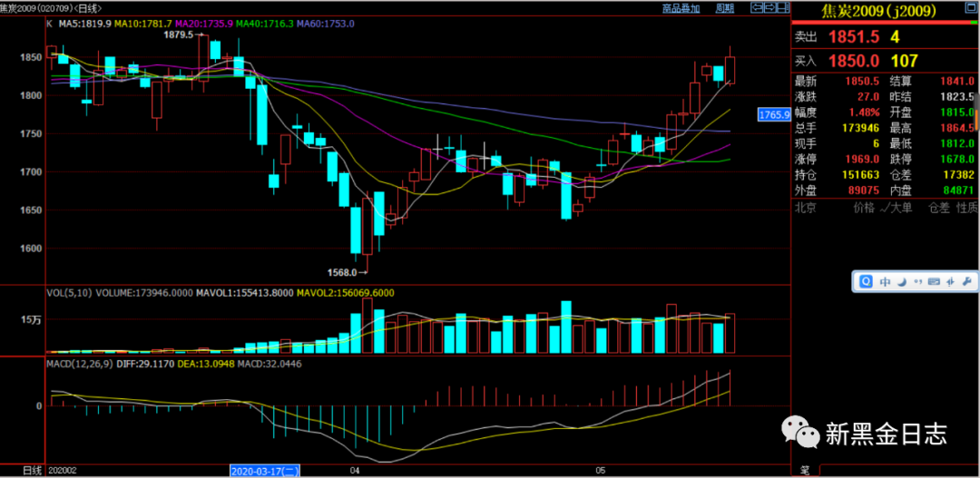Open 商品叠加 overlay link
The width and height of the screenshot is (980, 478).
click(681, 8)
